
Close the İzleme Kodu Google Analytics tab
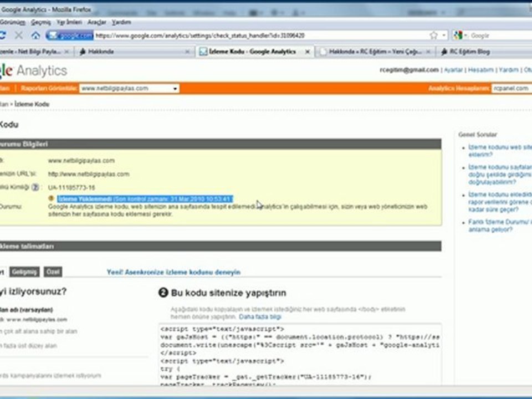click(308, 52)
